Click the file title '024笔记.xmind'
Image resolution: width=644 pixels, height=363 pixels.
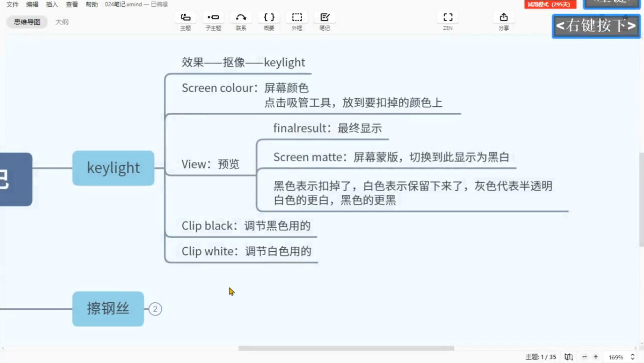[x=123, y=4]
